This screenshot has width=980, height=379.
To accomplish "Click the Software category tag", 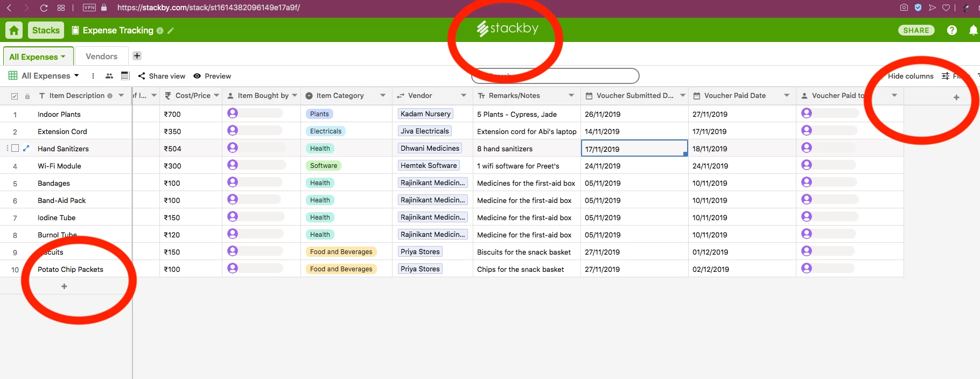I will (324, 166).
